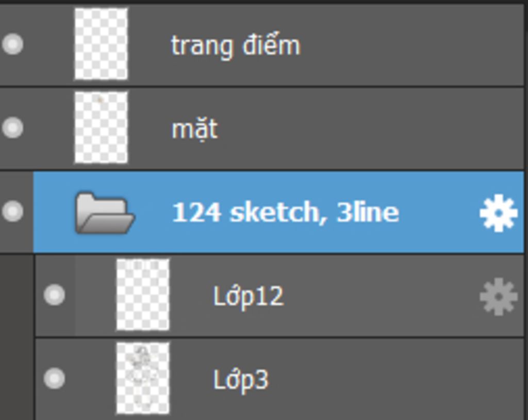Screen dimensions: 528x420
Task: Click the dark folder indent strip
Action: (17, 337)
